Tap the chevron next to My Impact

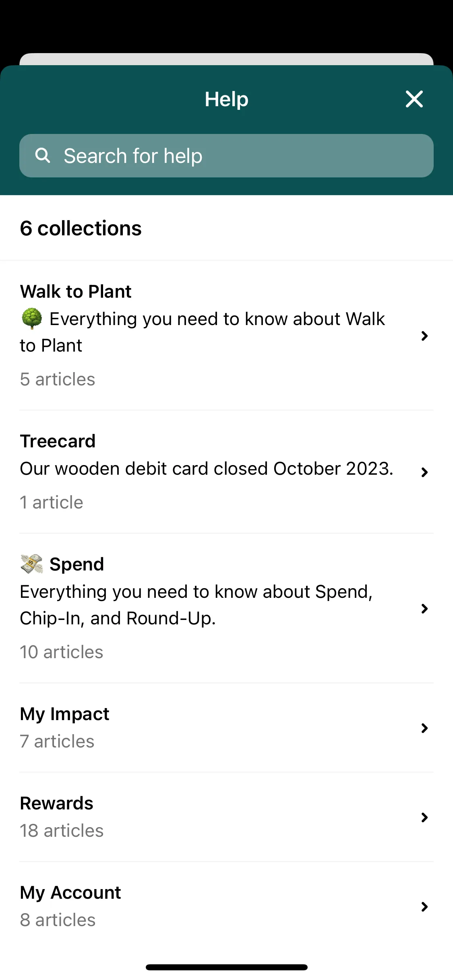click(424, 728)
